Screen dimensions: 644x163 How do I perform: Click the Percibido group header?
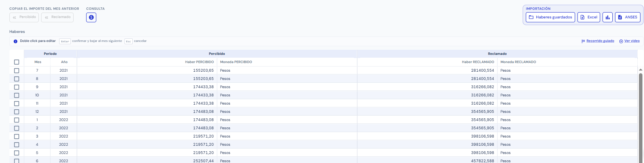[217, 54]
